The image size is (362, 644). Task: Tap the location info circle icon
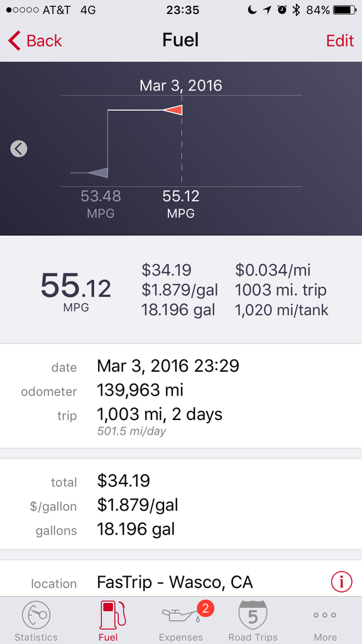pos(341,582)
